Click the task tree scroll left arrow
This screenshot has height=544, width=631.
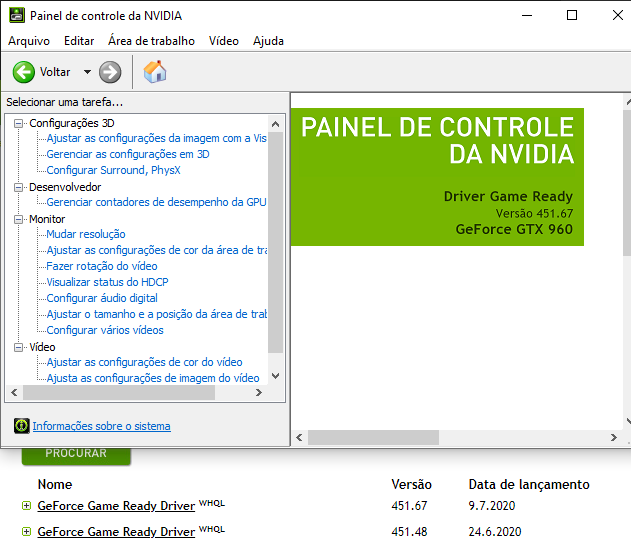[x=14, y=392]
